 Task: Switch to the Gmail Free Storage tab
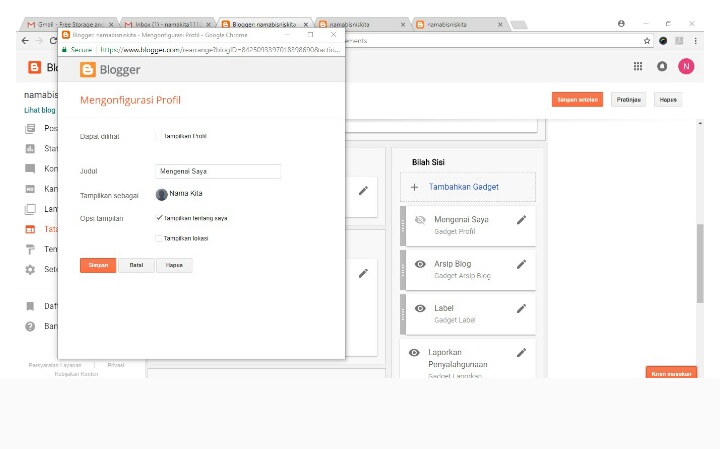70,24
